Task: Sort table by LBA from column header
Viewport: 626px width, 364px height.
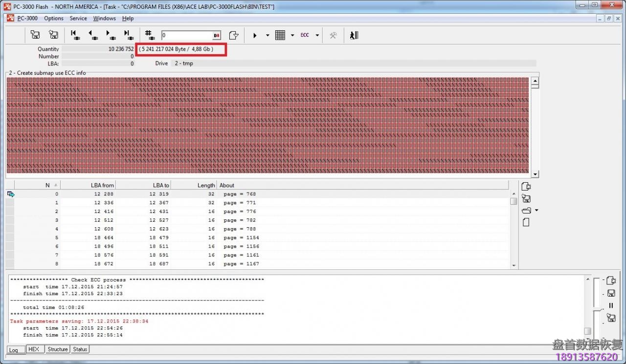Action: [x=88, y=185]
